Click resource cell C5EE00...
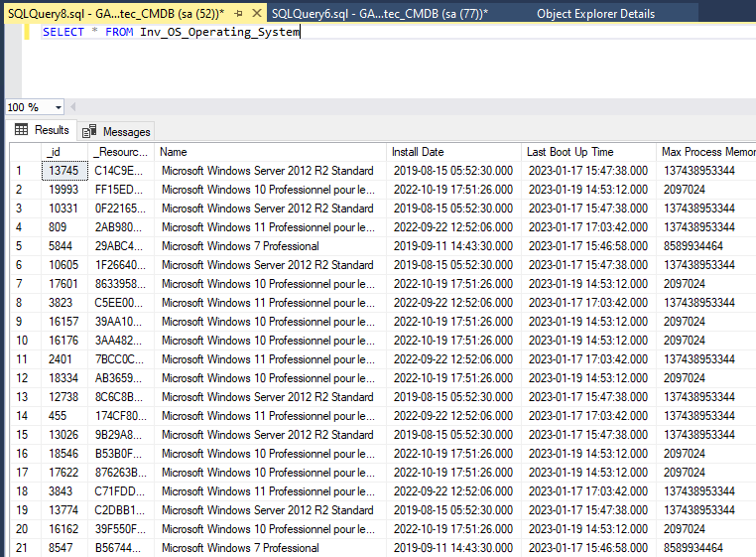This screenshot has height=557, width=756. 121,303
